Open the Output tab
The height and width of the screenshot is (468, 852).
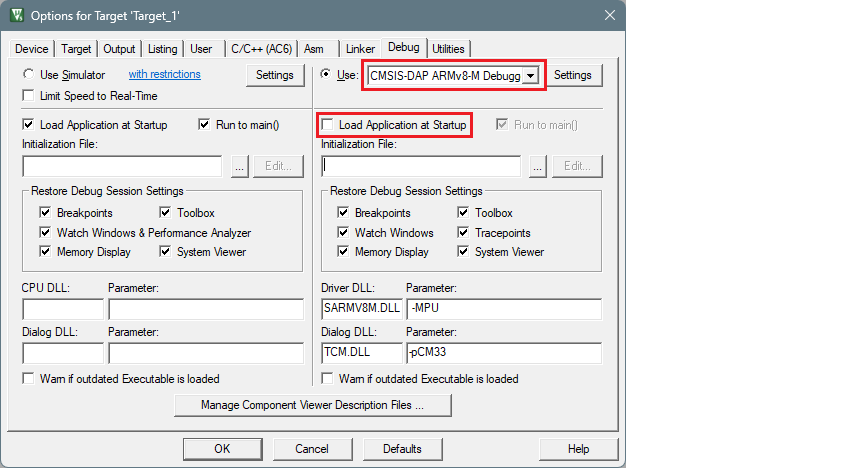click(x=119, y=49)
